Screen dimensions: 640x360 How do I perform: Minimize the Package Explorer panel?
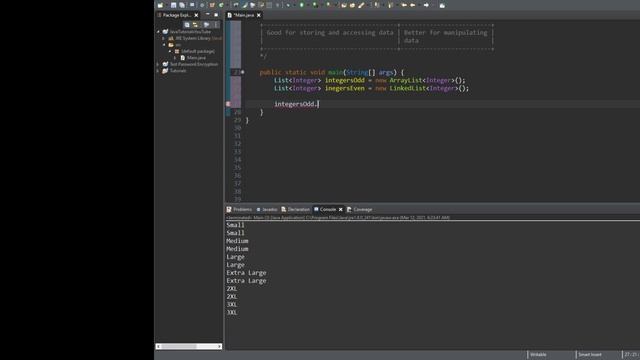pos(207,15)
